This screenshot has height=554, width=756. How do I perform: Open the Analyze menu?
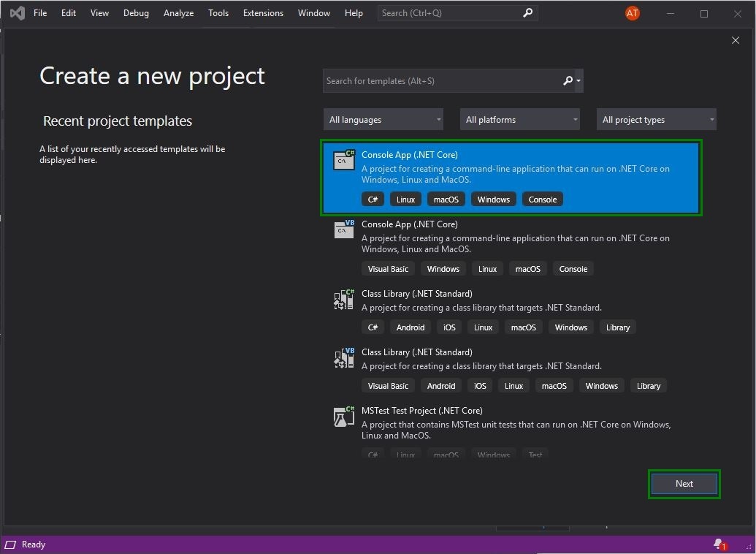tap(178, 13)
